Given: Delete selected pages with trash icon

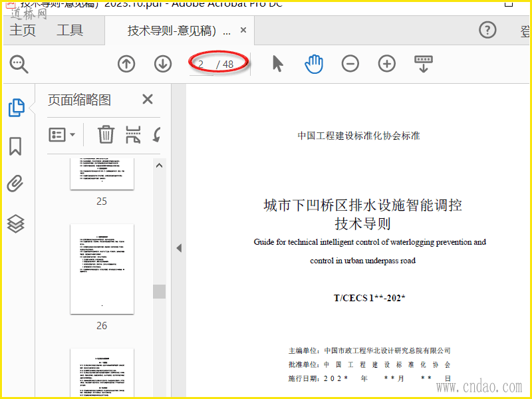Looking at the screenshot, I should pyautogui.click(x=106, y=134).
